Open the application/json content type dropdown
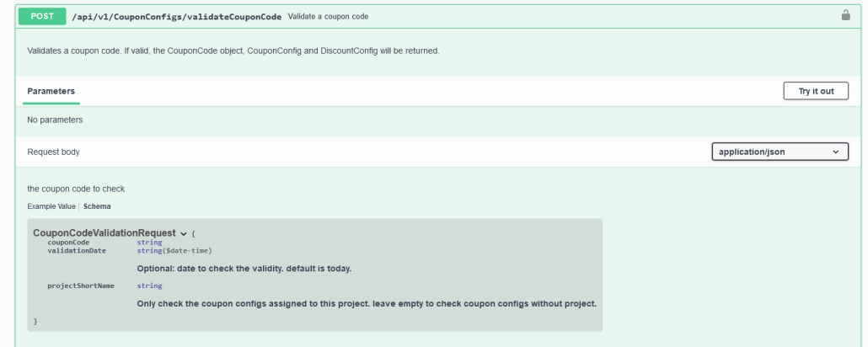Screen dimensions: 868x347 click(x=780, y=152)
